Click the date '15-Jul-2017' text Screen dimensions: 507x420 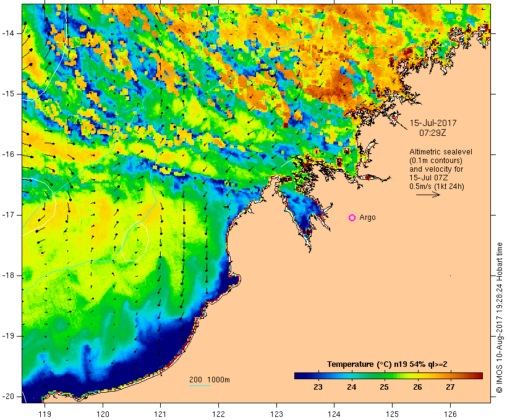[x=433, y=123]
